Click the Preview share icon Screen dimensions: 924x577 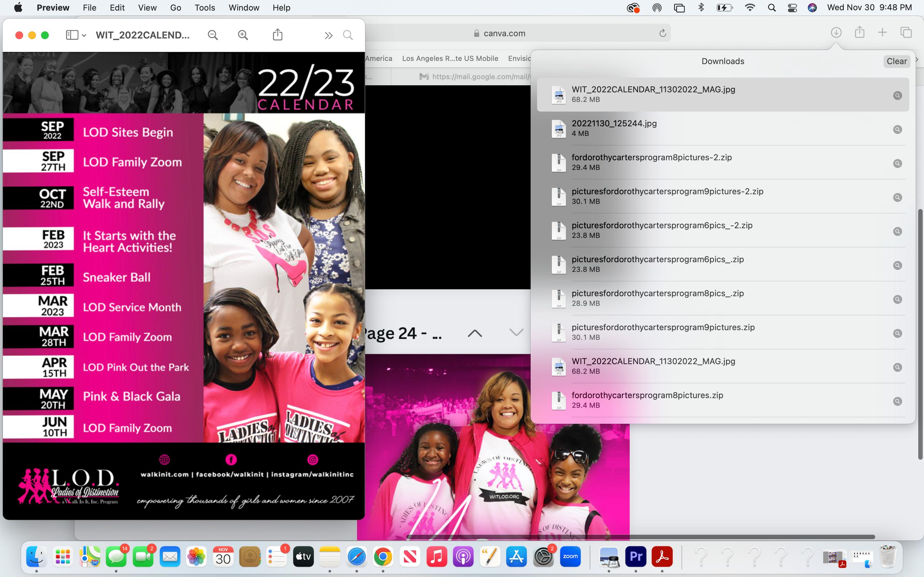[x=278, y=35]
